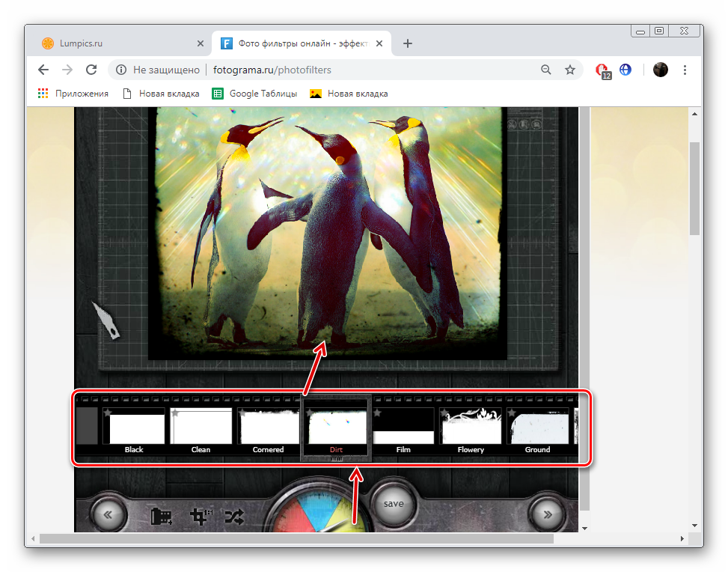Image resolution: width=728 pixels, height=572 pixels.
Task: Open site info next to Не защищено
Action: [121, 70]
